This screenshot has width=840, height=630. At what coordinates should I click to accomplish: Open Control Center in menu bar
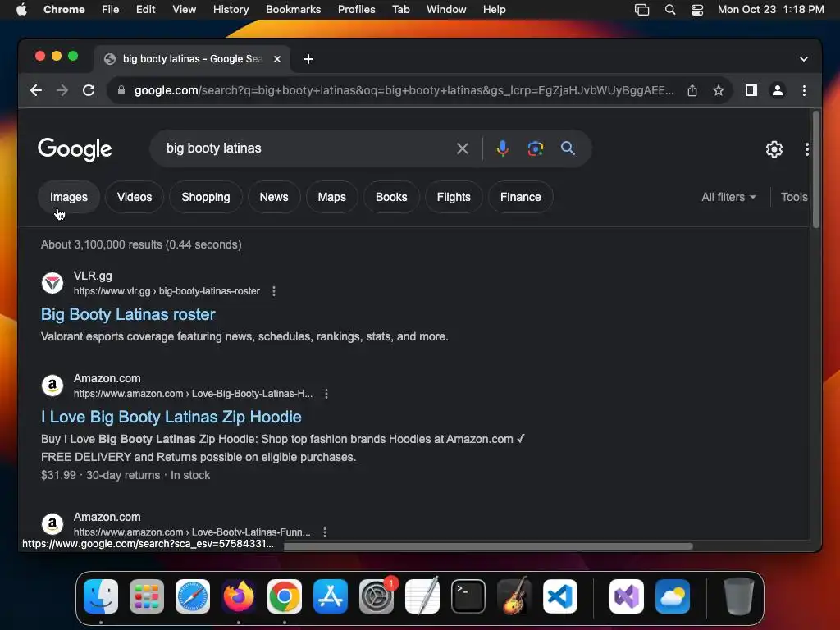click(697, 10)
